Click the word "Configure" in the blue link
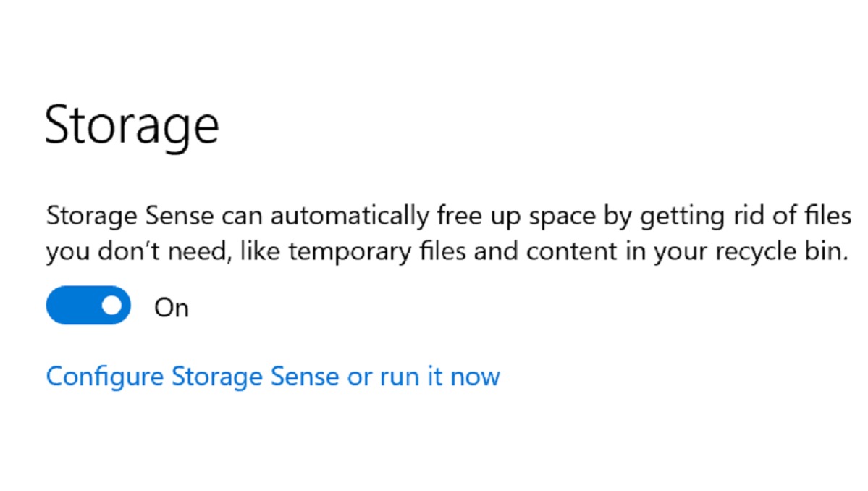This screenshot has height=491, width=868. (x=105, y=377)
